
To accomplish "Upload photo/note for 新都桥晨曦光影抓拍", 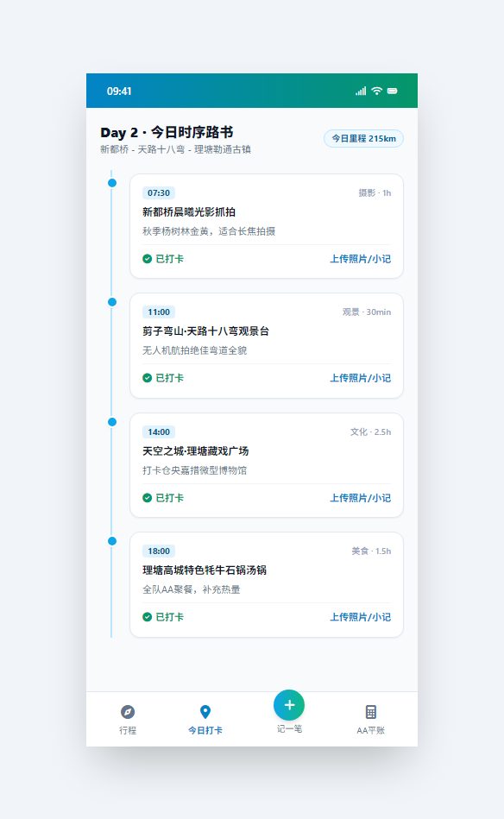I will 361,259.
